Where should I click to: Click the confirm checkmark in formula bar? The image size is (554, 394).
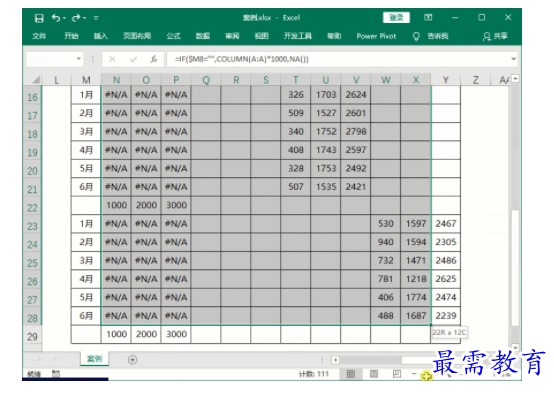(x=133, y=59)
